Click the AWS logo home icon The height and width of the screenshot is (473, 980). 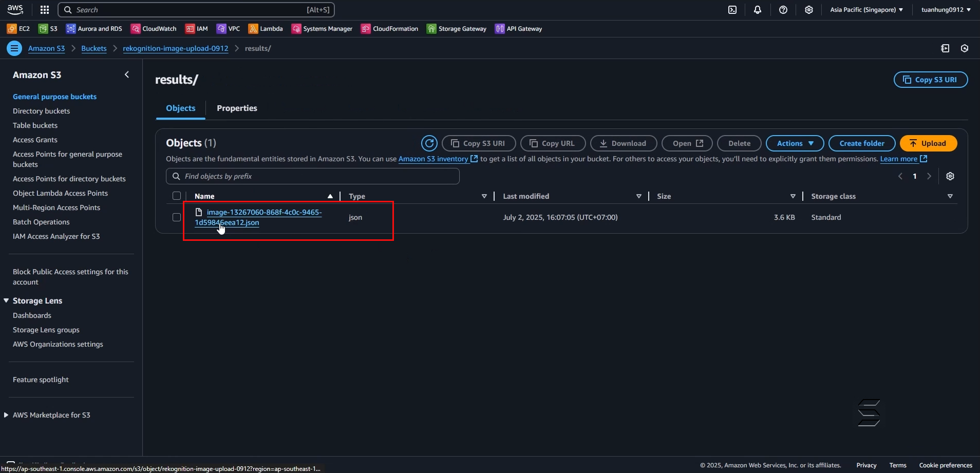pyautogui.click(x=15, y=9)
